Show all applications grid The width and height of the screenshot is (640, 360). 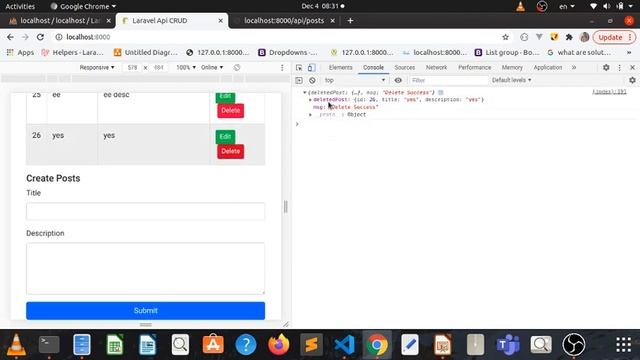[x=624, y=345]
